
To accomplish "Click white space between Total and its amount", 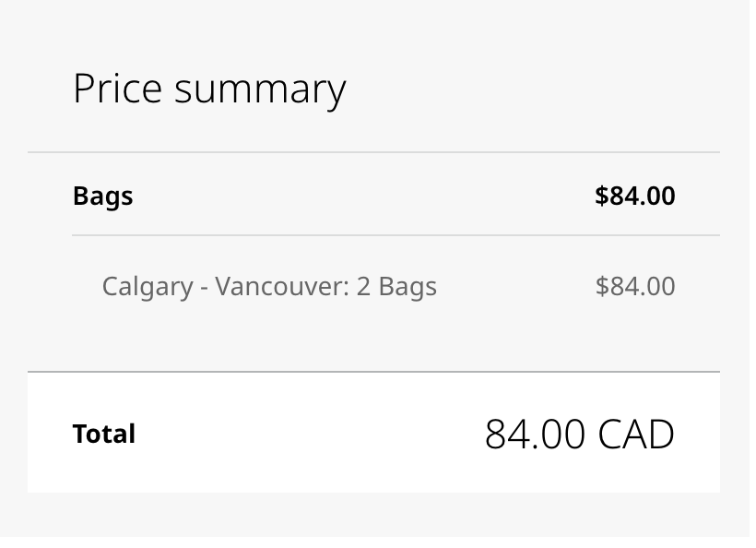I will [309, 434].
